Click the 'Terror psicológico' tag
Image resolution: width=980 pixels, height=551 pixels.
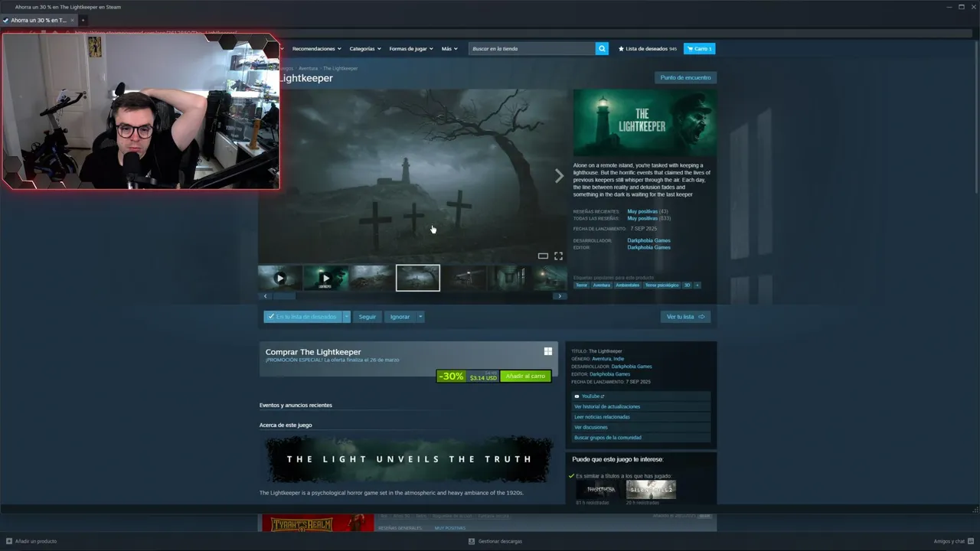tap(662, 285)
